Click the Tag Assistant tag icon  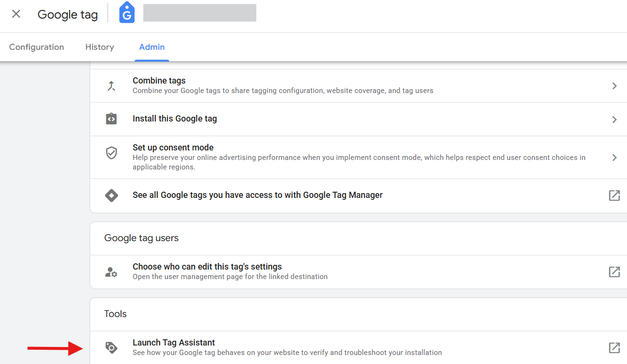111,348
